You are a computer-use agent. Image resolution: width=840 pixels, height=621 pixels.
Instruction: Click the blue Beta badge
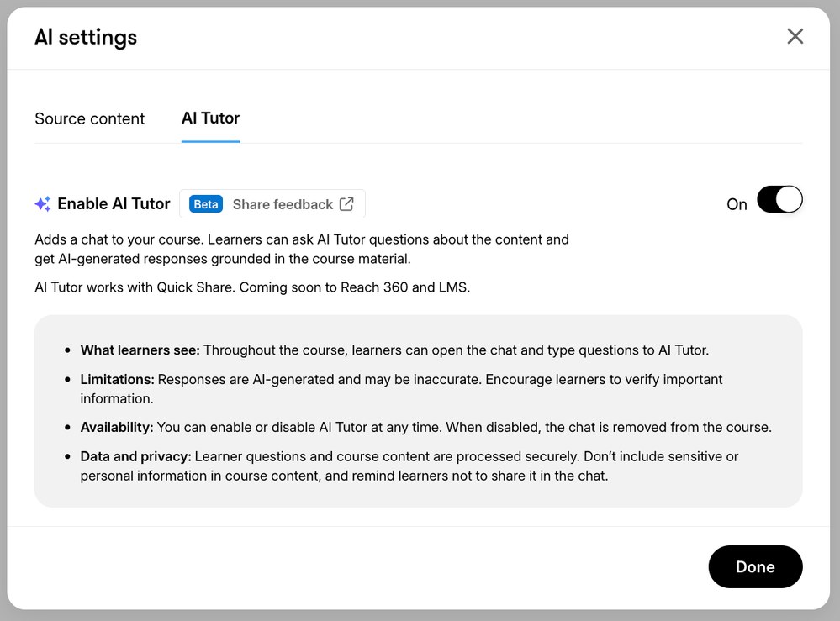206,204
